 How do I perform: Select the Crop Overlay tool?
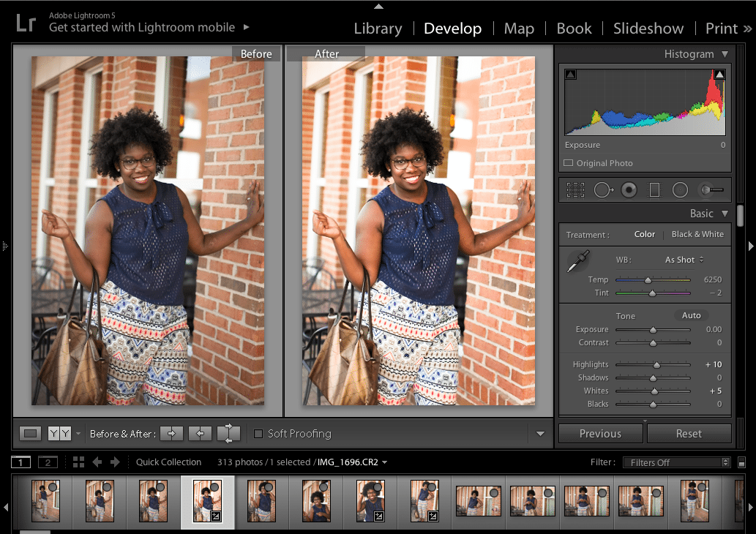[576, 190]
